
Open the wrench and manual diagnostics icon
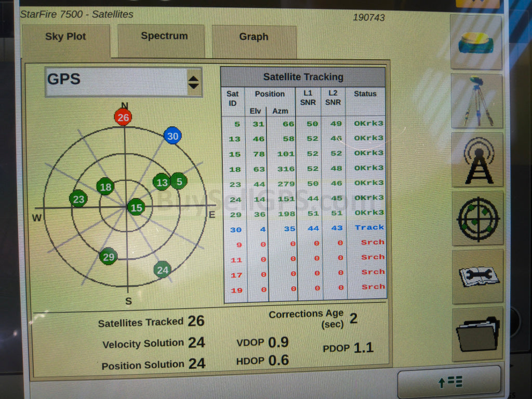pyautogui.click(x=477, y=276)
